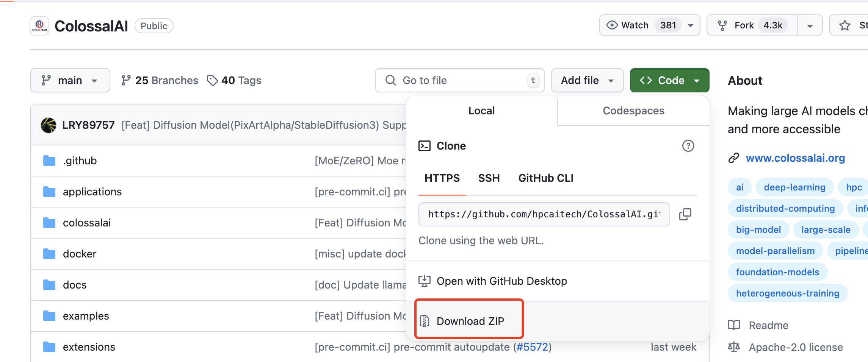Open the colossalai folder name

click(x=87, y=223)
